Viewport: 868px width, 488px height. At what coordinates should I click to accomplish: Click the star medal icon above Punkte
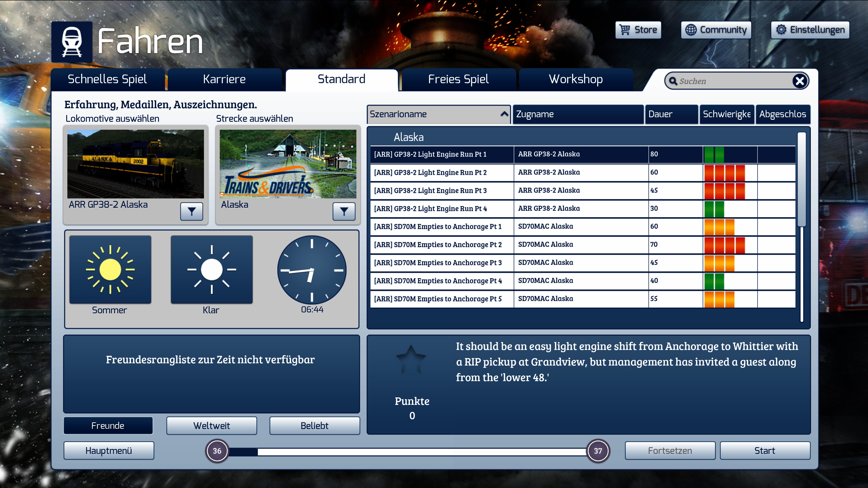(x=411, y=359)
